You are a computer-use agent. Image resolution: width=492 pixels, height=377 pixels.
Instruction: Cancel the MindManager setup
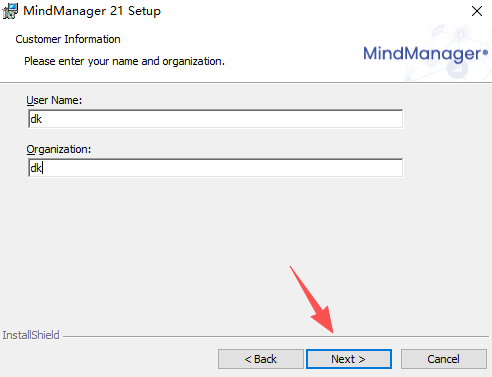tap(444, 359)
